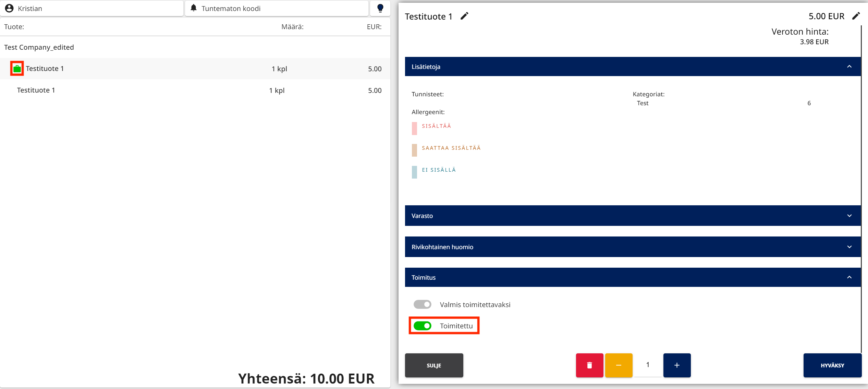
Task: Click the SULJE button
Action: pyautogui.click(x=434, y=365)
